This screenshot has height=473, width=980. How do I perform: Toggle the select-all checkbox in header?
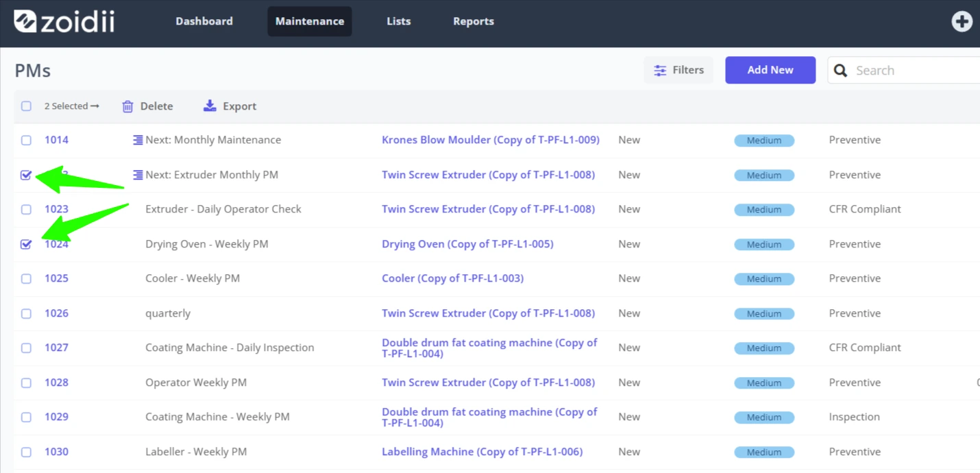pyautogui.click(x=26, y=106)
